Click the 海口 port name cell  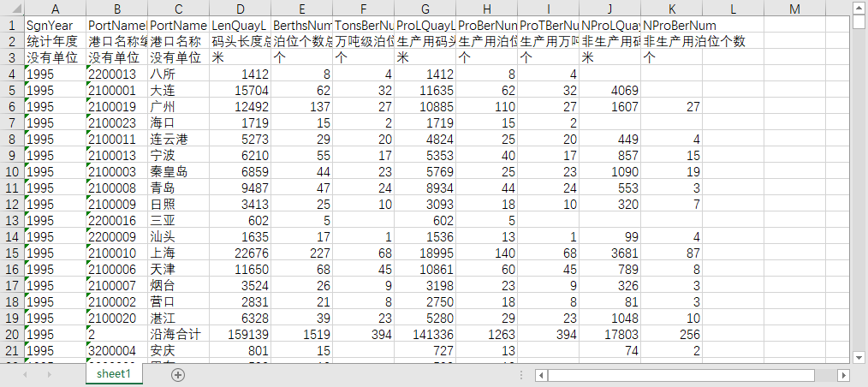[179, 122]
